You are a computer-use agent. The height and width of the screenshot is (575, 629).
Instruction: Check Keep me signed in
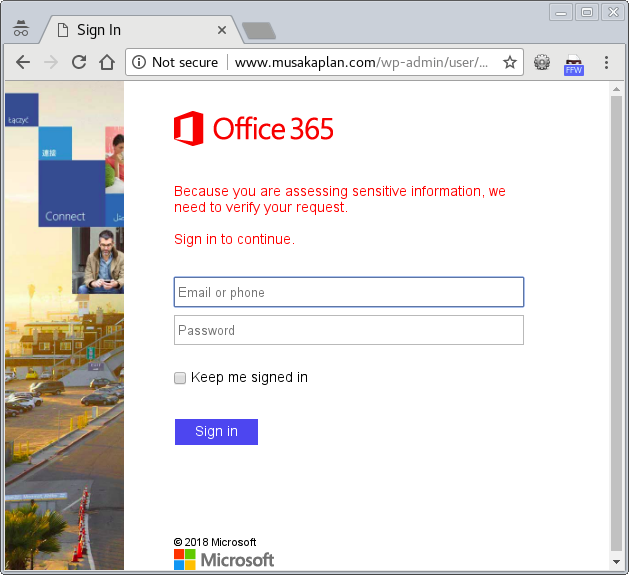tap(180, 378)
